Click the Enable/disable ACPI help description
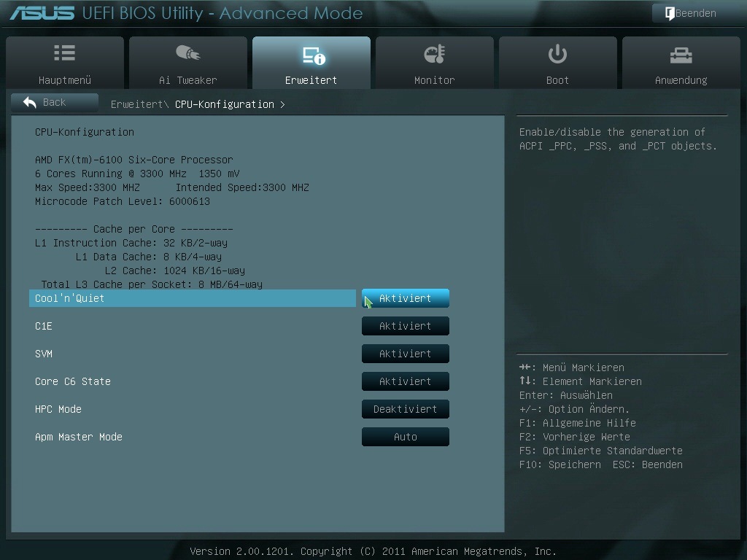Image resolution: width=747 pixels, height=560 pixels. tap(618, 139)
